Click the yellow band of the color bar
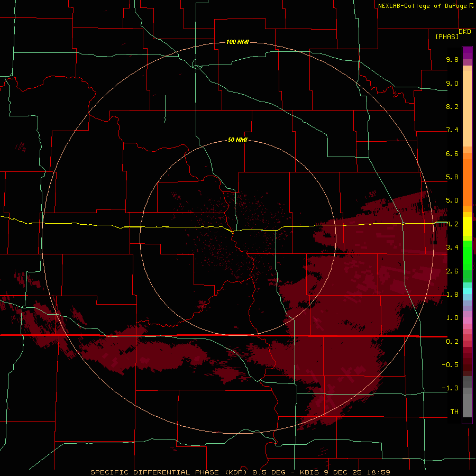 pos(467,226)
